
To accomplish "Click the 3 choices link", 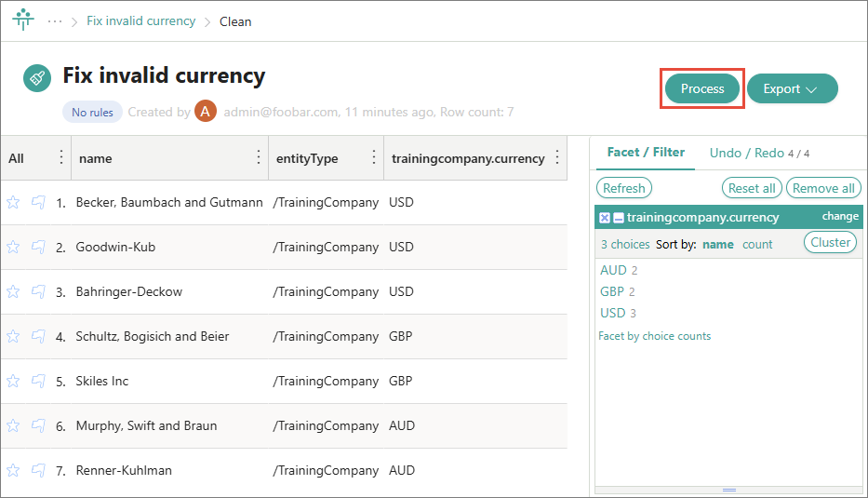I will [625, 244].
